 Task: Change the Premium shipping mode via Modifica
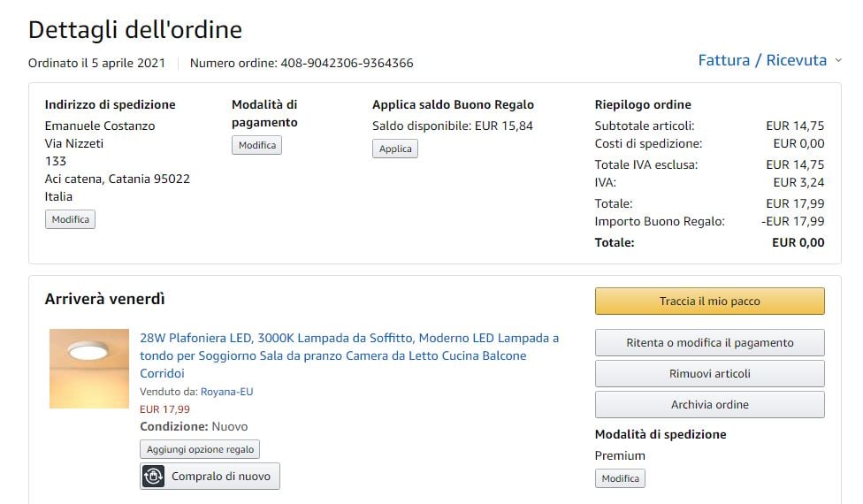point(620,478)
